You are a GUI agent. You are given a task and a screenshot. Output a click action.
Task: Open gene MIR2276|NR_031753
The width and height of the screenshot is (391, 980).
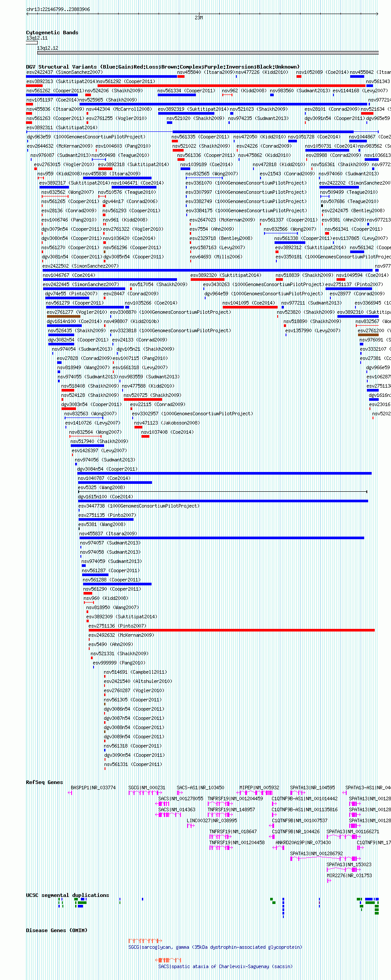pos(349,875)
